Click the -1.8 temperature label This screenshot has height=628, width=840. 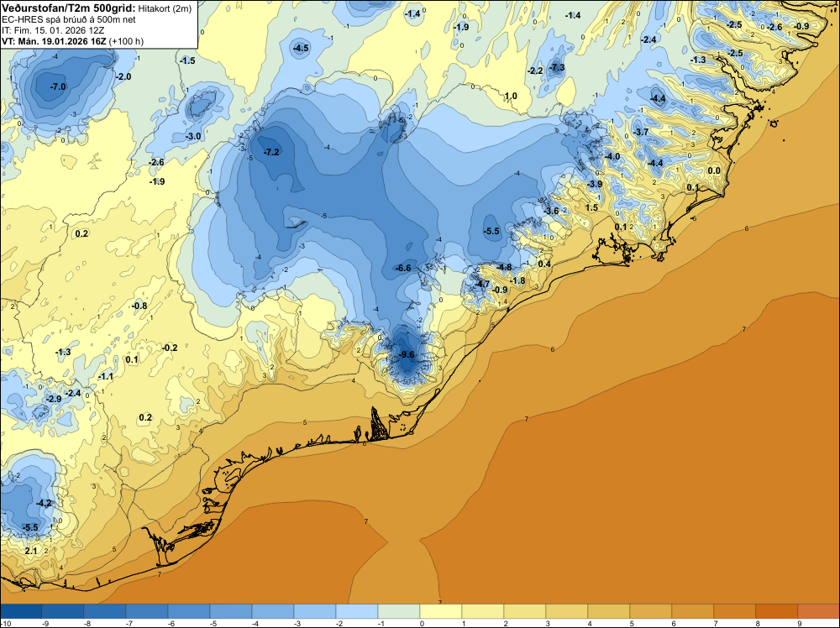click(517, 280)
